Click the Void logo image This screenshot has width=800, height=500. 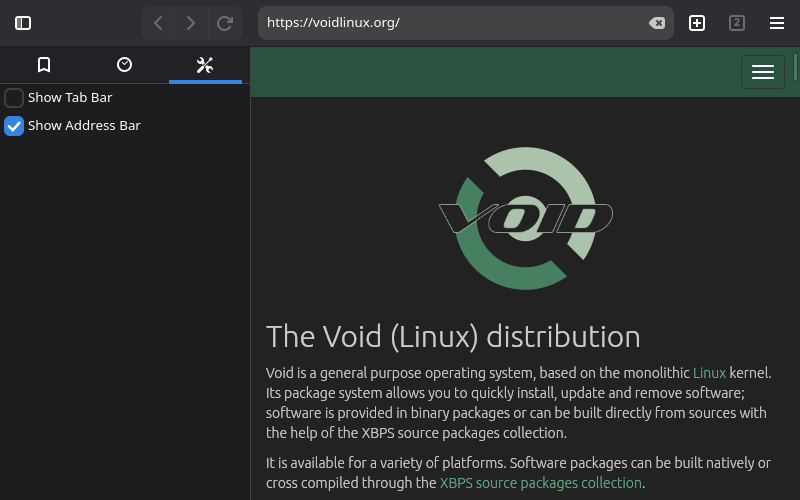pyautogui.click(x=525, y=217)
